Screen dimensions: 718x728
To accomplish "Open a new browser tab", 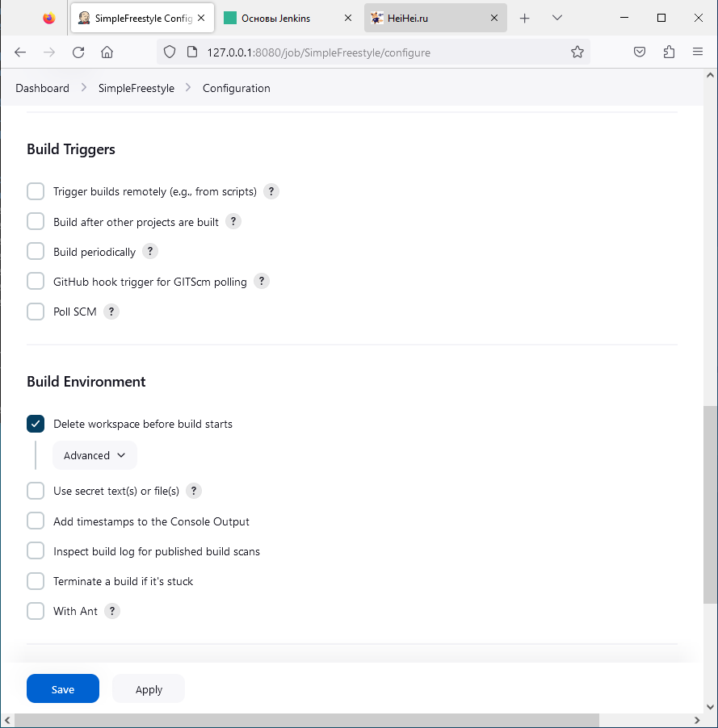I will click(x=524, y=18).
